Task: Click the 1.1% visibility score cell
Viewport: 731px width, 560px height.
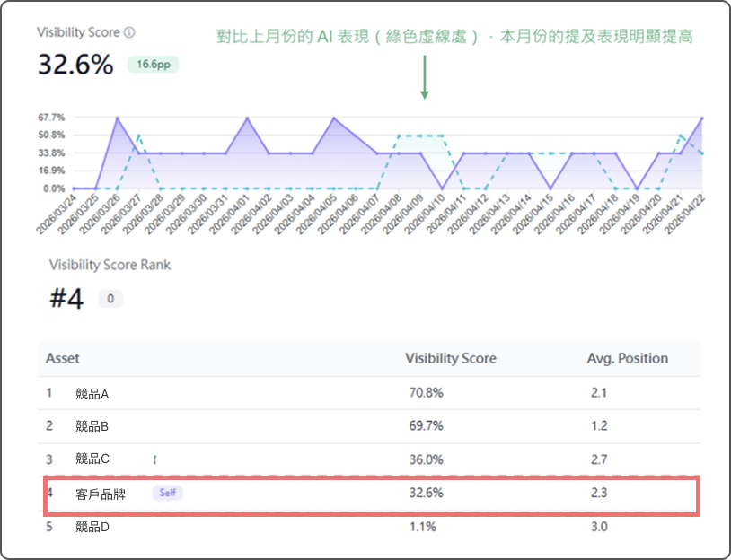Action: point(423,527)
